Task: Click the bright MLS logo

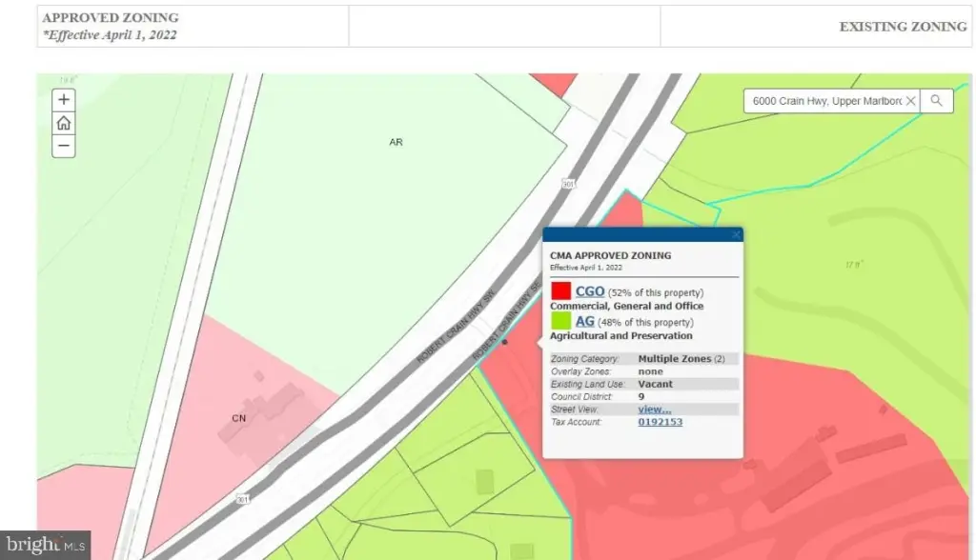Action: [46, 545]
